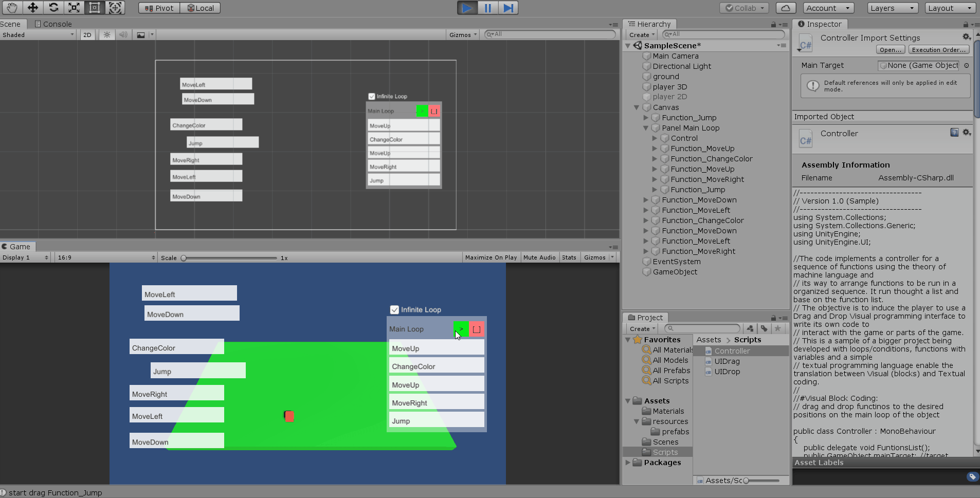Lock the Hierarchy panel
The height and width of the screenshot is (498, 980).
click(x=773, y=24)
